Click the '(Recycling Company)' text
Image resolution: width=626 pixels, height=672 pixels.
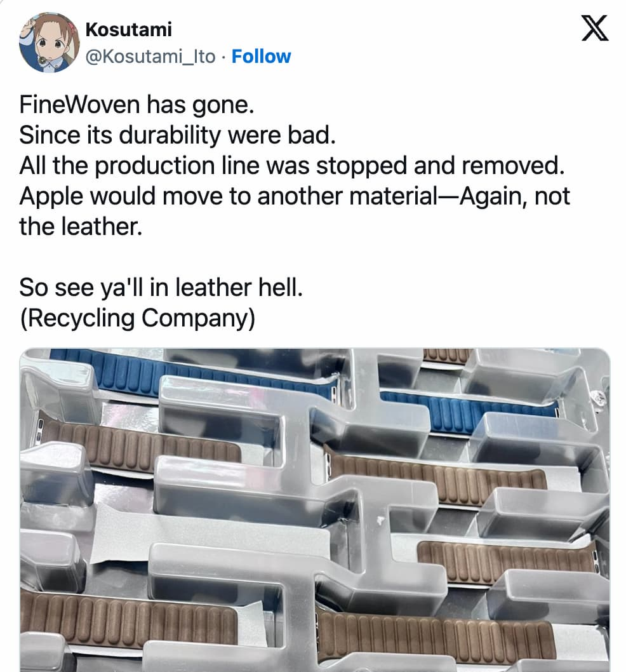(x=138, y=318)
